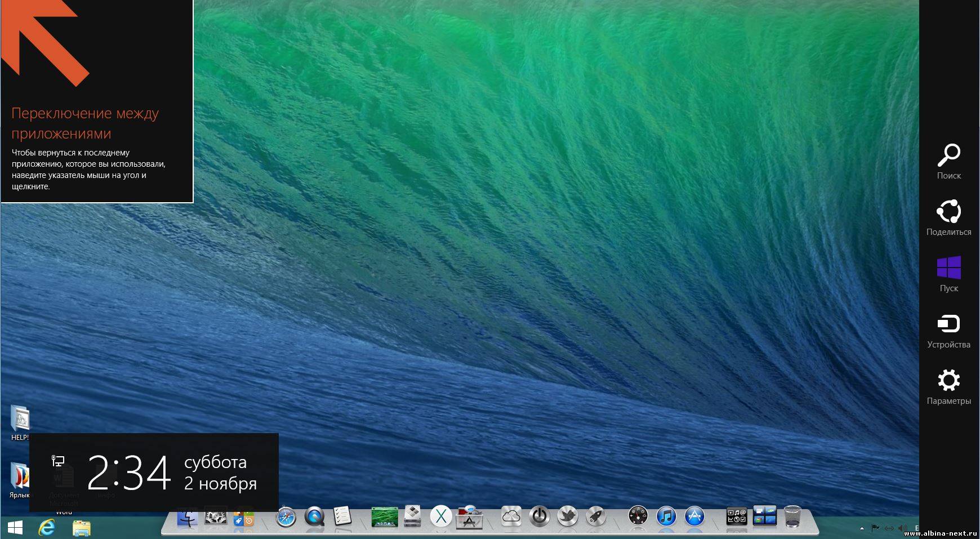980x539 pixels.
Task: Launch iTunes from the dock
Action: pos(666,516)
